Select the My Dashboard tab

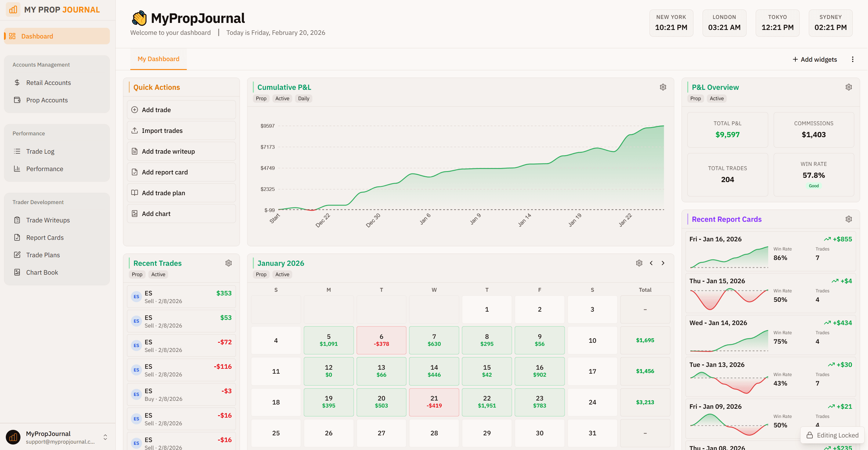158,59
